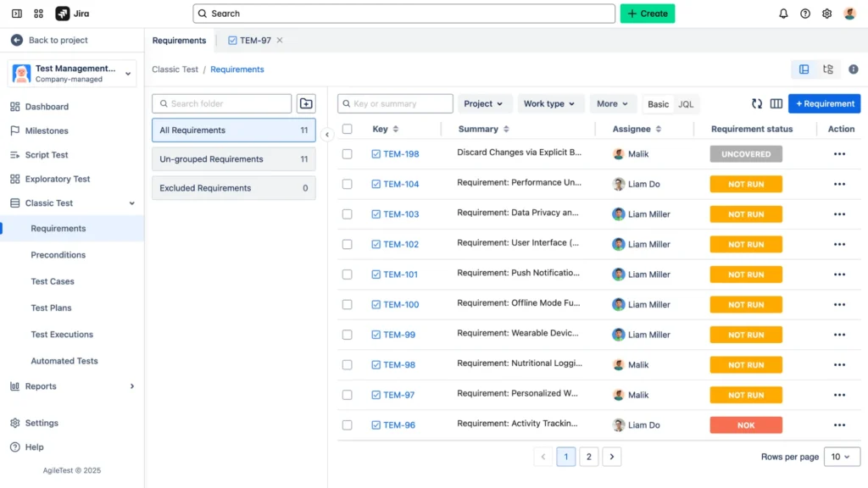Switch to the TEM-97 tab
Viewport: 868px width, 488px height.
pyautogui.click(x=250, y=41)
